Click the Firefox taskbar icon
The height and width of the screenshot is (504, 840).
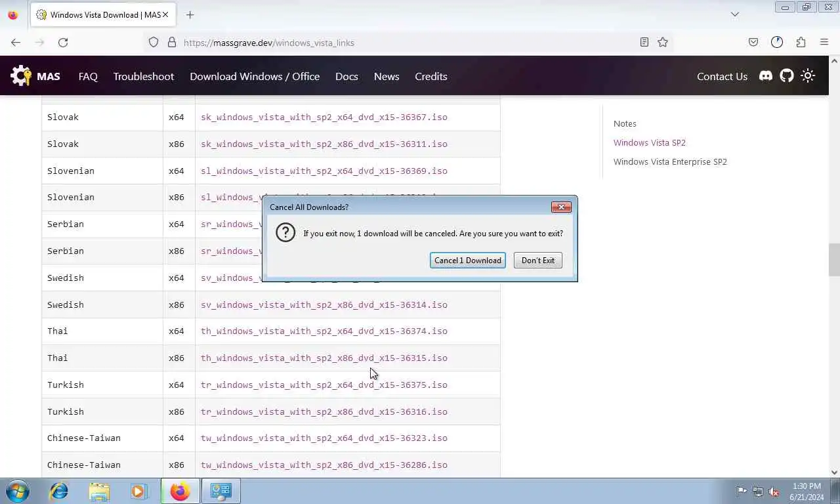point(180,491)
